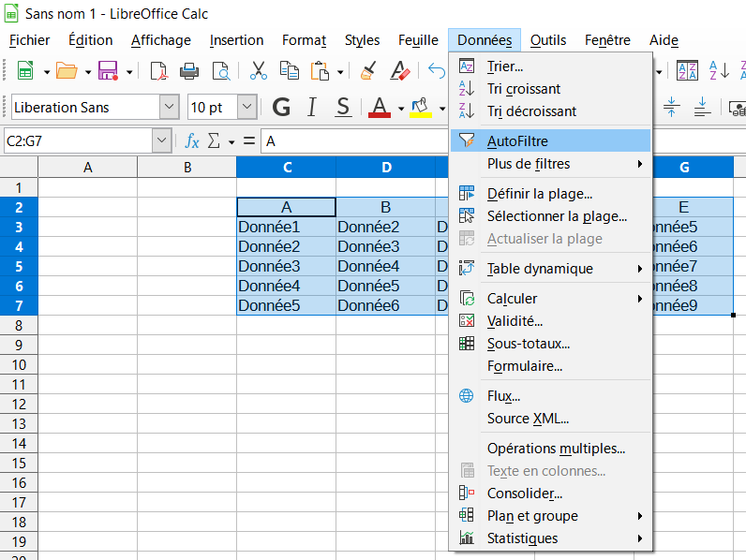Click the toolbar Sort Ascending icon
The height and width of the screenshot is (560, 746).
[x=719, y=71]
